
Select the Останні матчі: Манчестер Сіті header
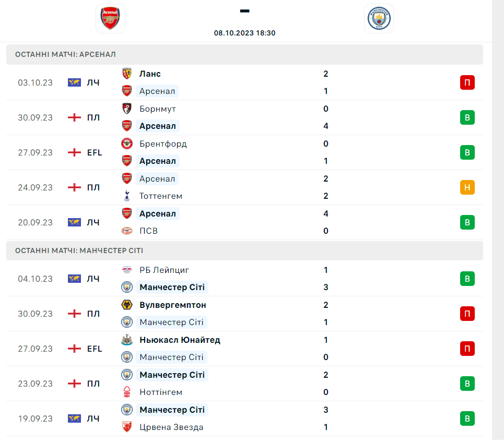(x=79, y=250)
